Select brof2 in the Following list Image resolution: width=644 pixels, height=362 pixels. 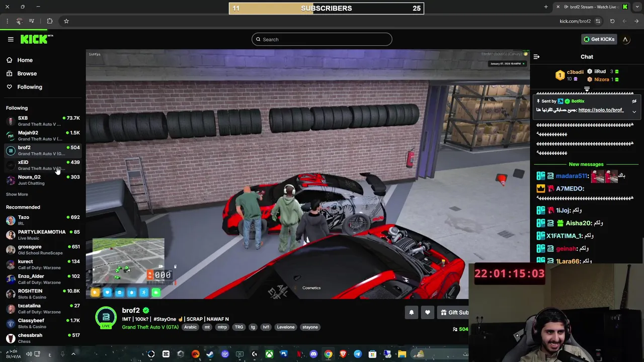coord(43,150)
